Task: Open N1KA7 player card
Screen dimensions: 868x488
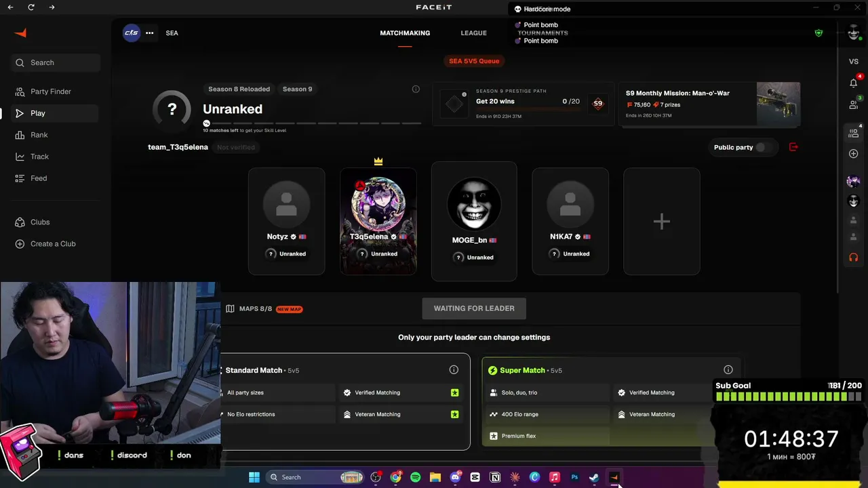Action: pyautogui.click(x=570, y=222)
